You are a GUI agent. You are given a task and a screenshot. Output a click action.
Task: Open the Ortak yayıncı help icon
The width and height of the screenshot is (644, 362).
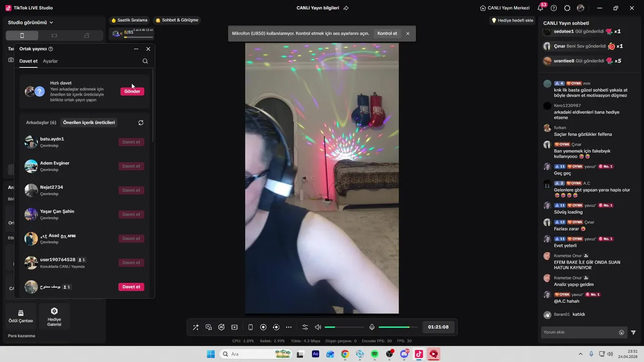coord(51,49)
